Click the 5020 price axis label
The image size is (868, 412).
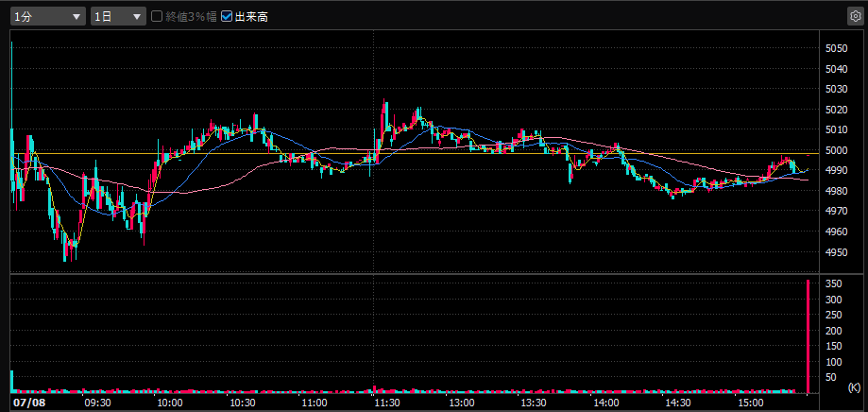coord(837,110)
